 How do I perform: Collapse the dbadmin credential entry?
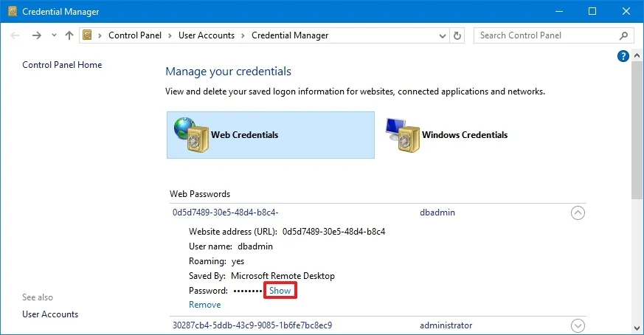click(x=578, y=213)
